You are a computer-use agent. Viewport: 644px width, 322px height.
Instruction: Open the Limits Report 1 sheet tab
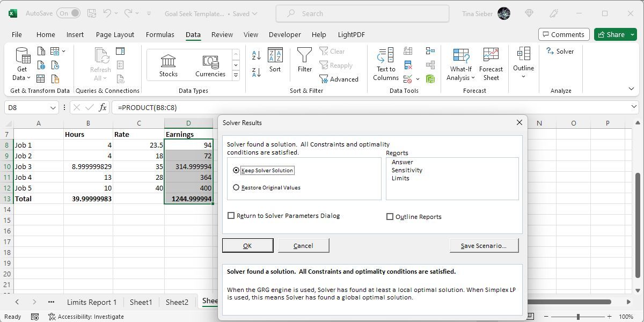(91, 302)
